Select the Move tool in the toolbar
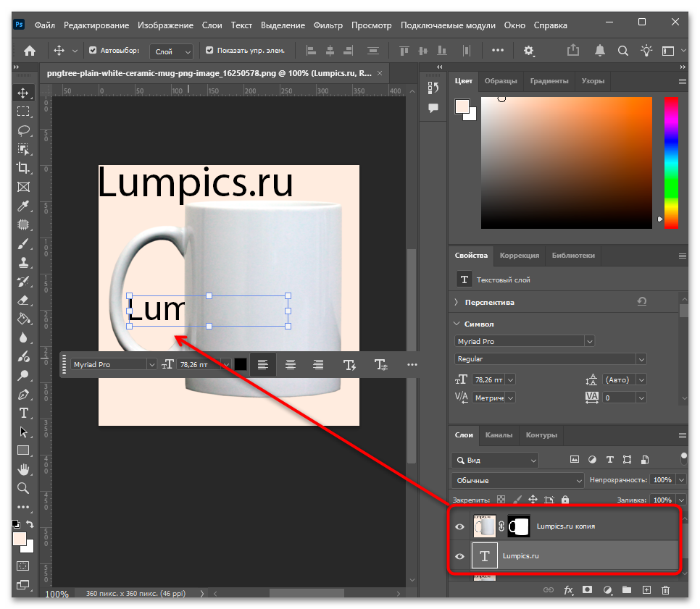 tap(23, 93)
